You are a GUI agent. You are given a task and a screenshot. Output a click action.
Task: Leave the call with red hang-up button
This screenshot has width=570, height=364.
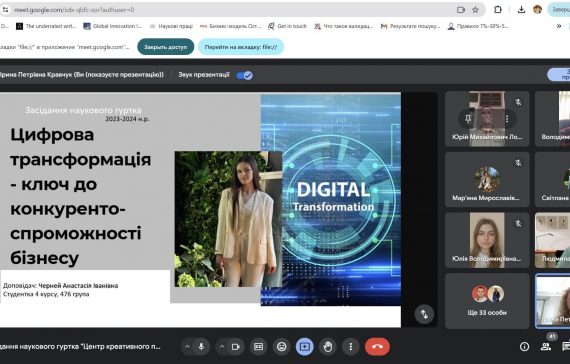pos(377,347)
